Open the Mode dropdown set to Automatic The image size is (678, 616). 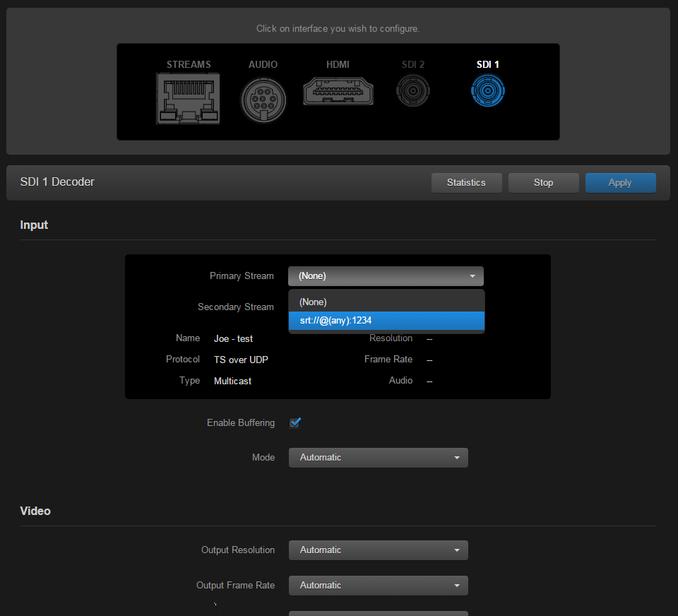pos(378,457)
